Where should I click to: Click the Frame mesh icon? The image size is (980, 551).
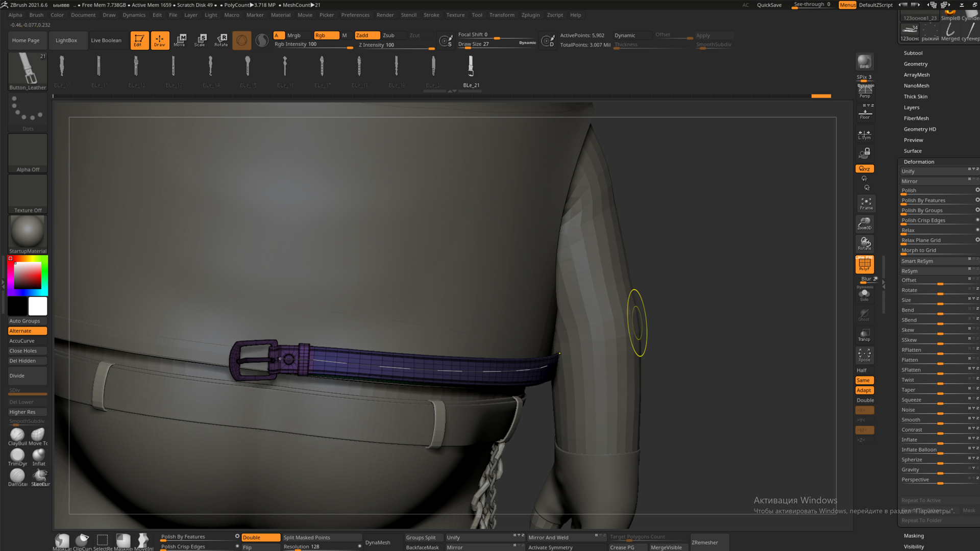point(866,204)
